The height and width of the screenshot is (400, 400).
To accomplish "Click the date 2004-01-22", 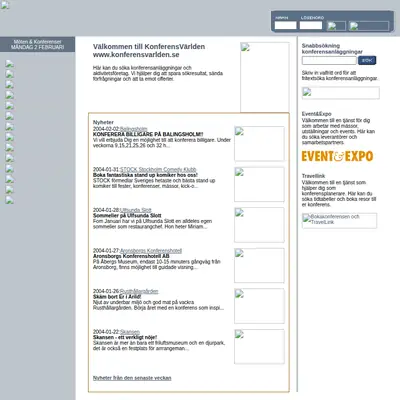I will pos(106,332).
